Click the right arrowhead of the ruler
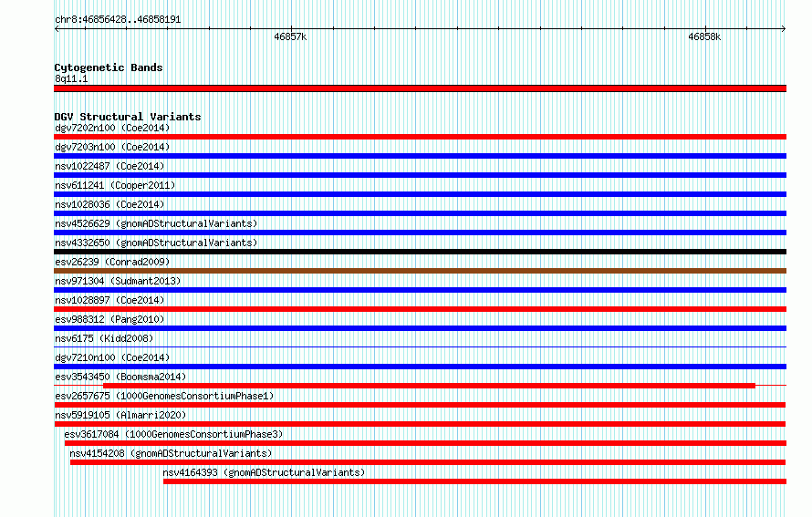This screenshot has width=812, height=517. coord(784,28)
